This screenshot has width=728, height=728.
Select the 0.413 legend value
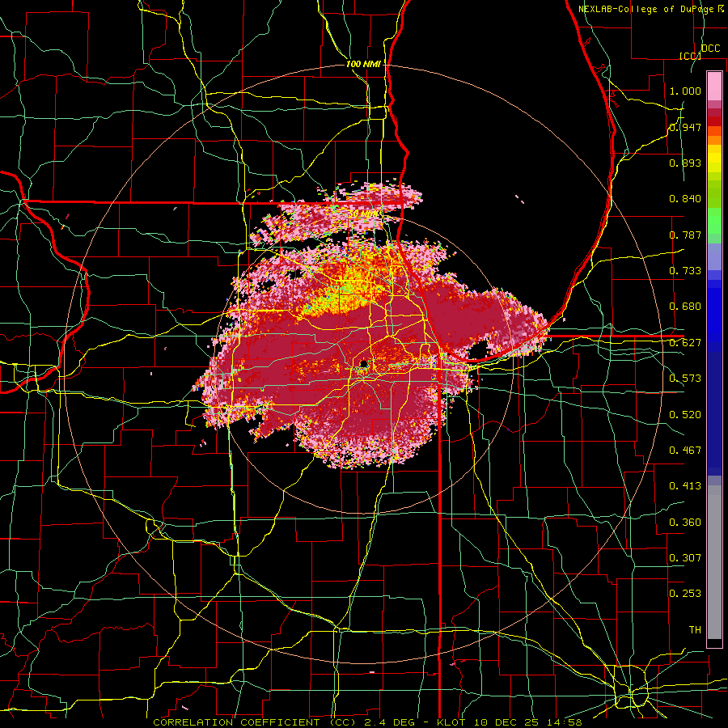point(685,486)
